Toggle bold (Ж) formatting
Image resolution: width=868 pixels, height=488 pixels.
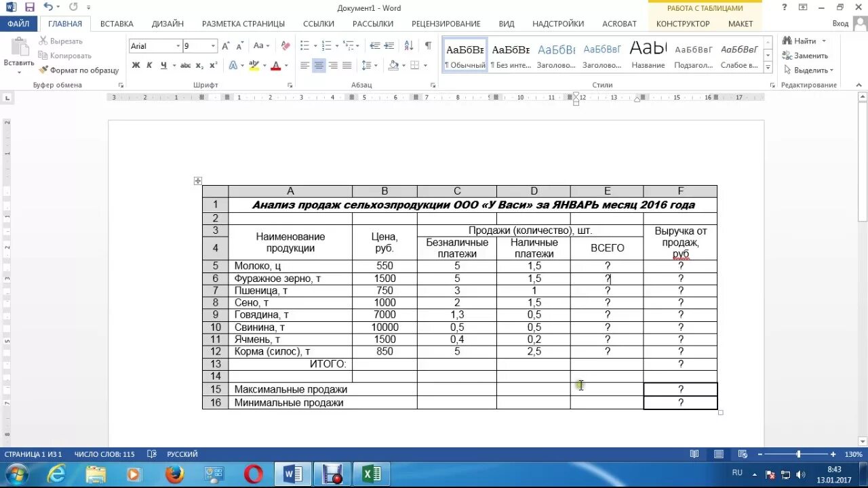[x=136, y=66]
